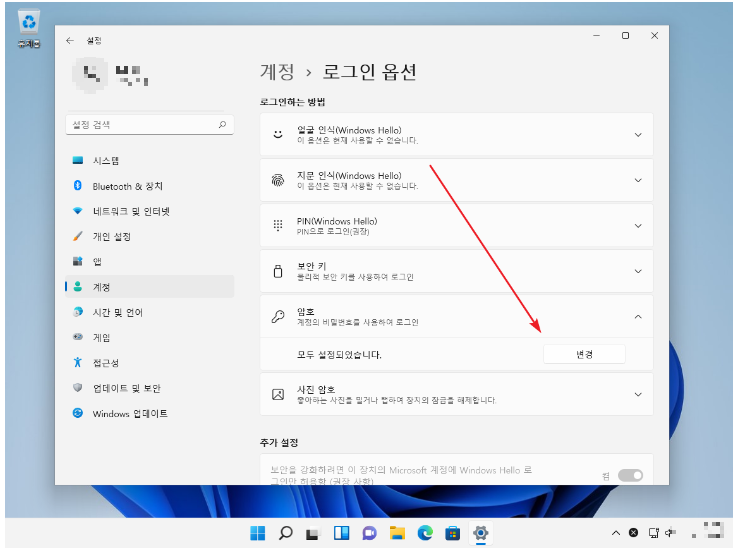Click the back arrow in Settings
Screen dimensions: 738x554
tap(70, 41)
